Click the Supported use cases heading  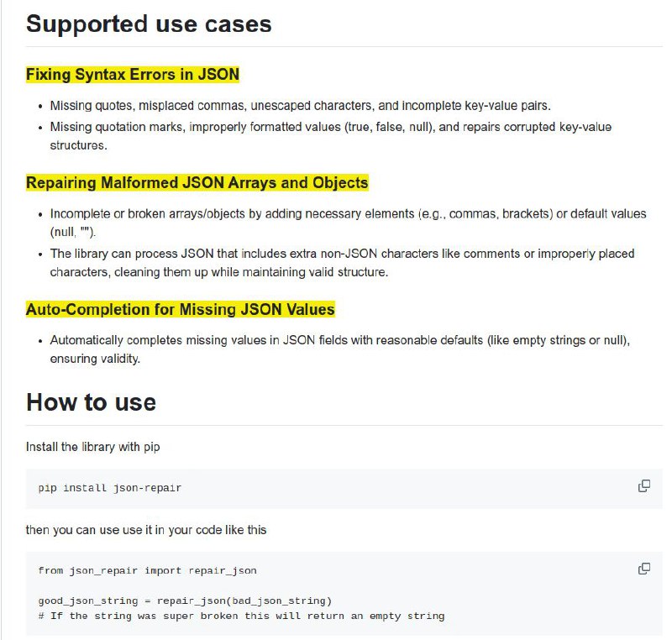(149, 24)
